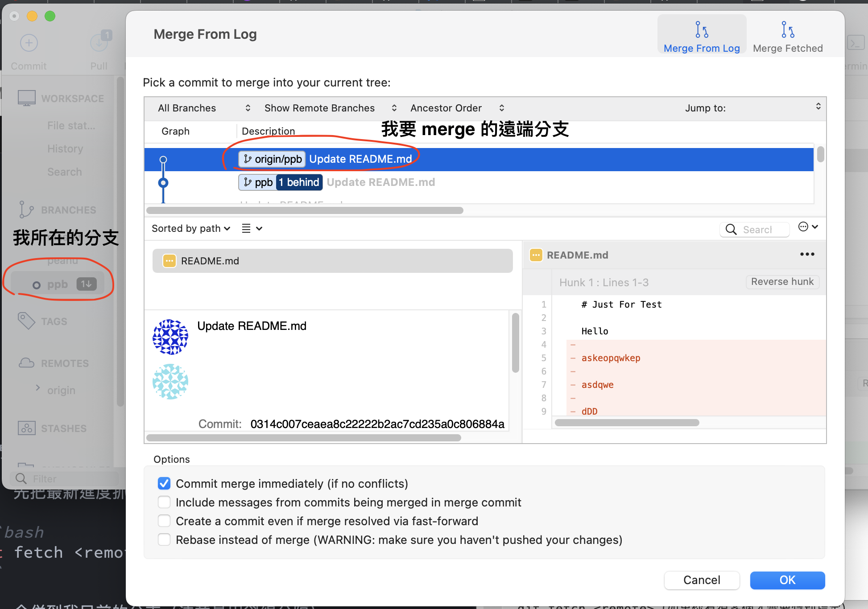
Task: Click the list view mode icon
Action: click(x=246, y=229)
